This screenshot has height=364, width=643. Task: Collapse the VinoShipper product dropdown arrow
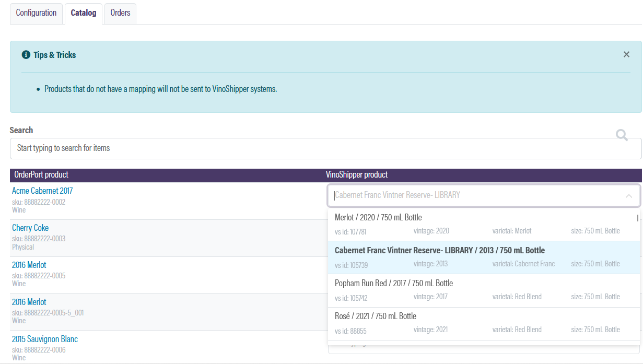pyautogui.click(x=628, y=196)
